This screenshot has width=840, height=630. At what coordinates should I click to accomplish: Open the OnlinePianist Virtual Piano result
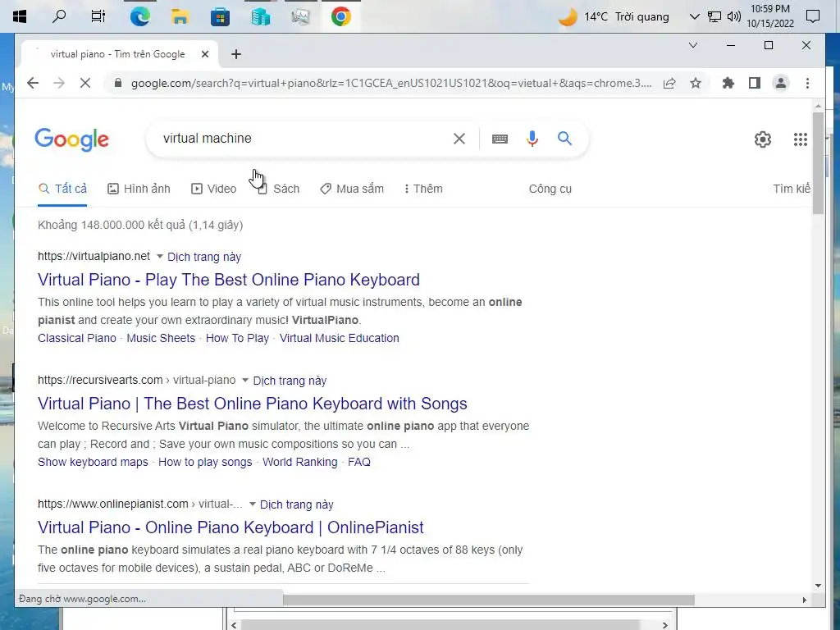pos(231,527)
